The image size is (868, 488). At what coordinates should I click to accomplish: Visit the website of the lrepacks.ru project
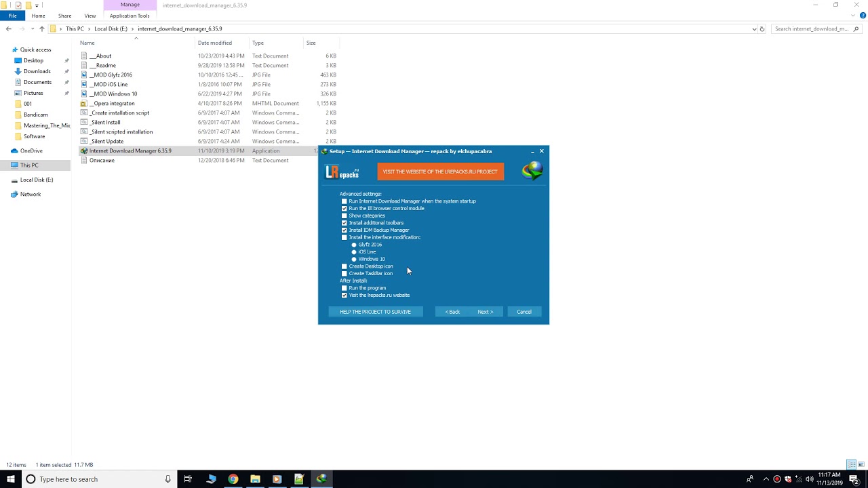coord(440,171)
